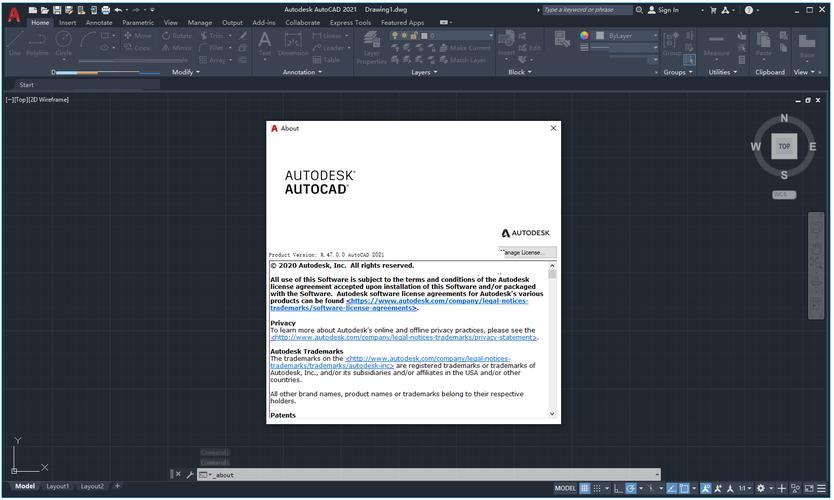
Task: Toggle Clean Screen icon in status bar
Action: tap(809, 488)
